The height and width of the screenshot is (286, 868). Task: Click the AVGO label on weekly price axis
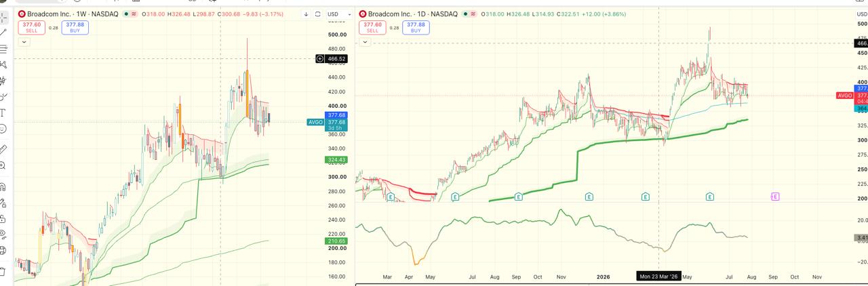315,123
